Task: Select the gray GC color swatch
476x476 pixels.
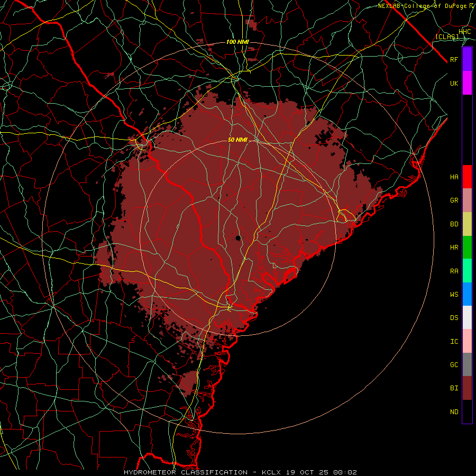Action: pyautogui.click(x=467, y=364)
